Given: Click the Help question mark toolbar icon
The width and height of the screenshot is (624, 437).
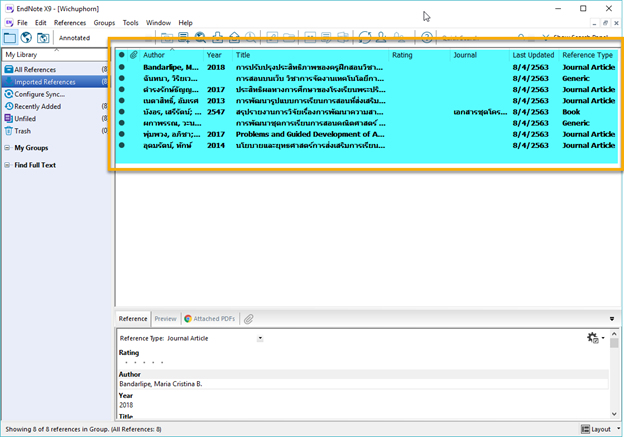Looking at the screenshot, I should click(427, 38).
